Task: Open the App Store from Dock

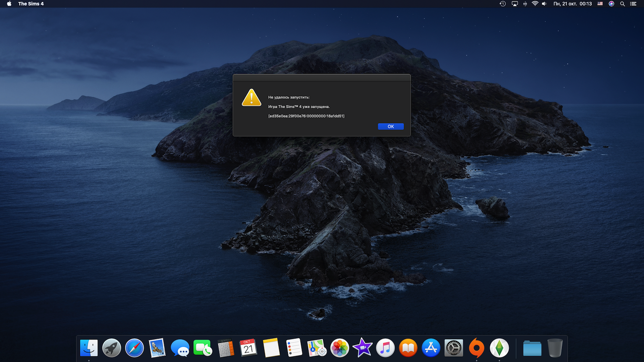Action: 431,348
